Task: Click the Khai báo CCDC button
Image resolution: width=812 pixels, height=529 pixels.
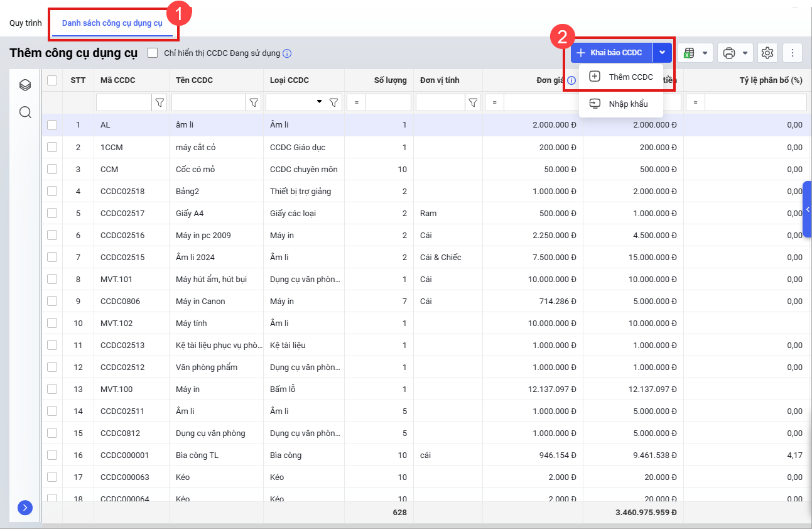Action: (611, 53)
